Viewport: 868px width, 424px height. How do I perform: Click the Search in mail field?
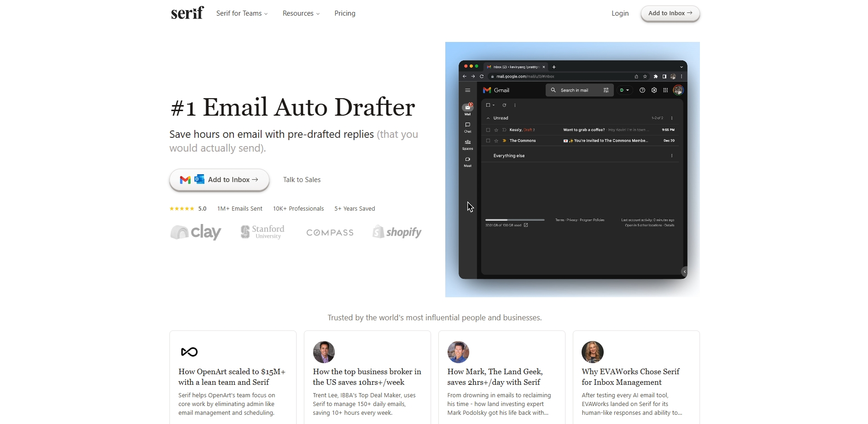580,90
